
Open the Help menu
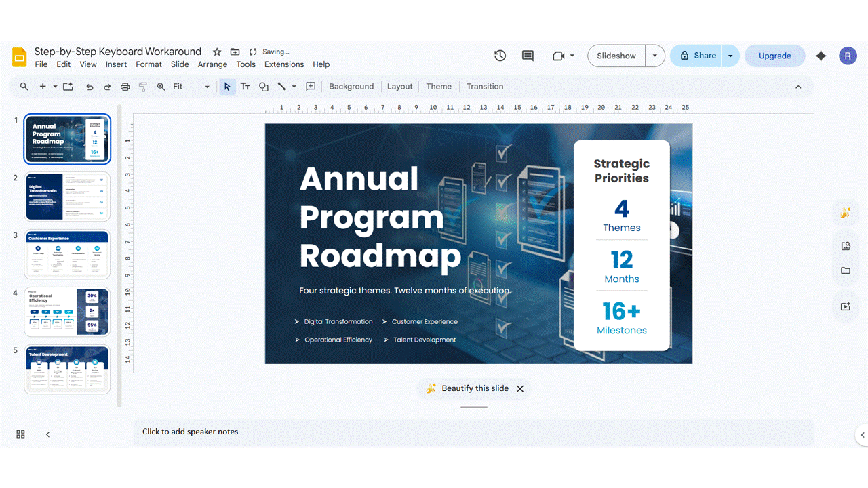[321, 64]
